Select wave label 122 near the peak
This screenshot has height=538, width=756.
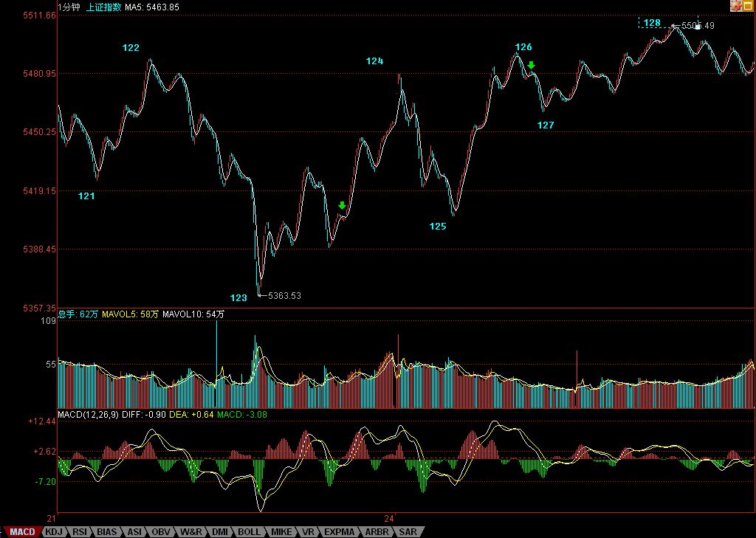pyautogui.click(x=131, y=48)
